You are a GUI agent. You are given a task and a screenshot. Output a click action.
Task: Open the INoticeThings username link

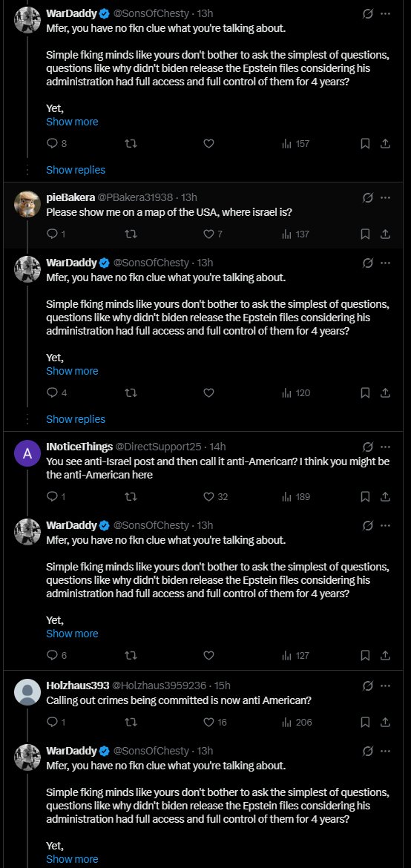pos(79,447)
